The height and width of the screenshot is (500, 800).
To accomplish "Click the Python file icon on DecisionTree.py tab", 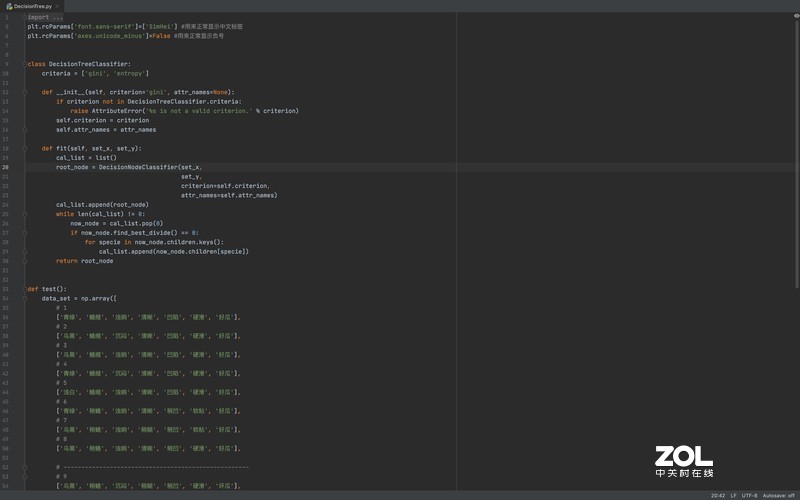I will point(9,6).
